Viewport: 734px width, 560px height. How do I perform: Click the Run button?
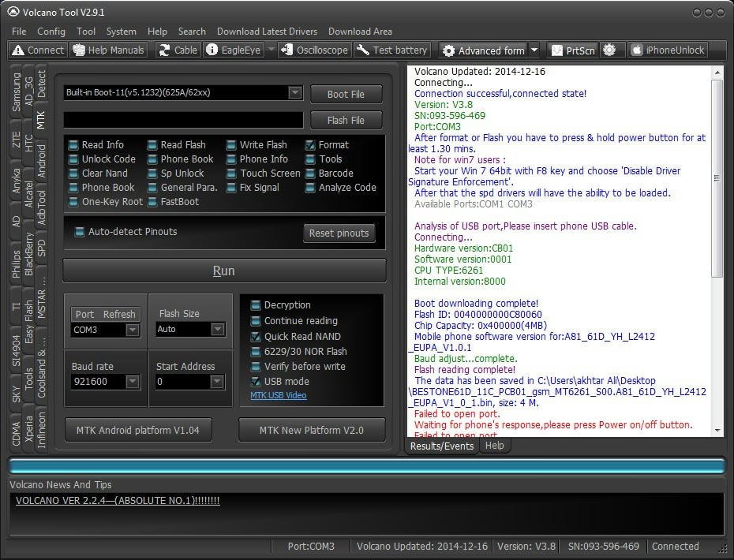coord(224,271)
